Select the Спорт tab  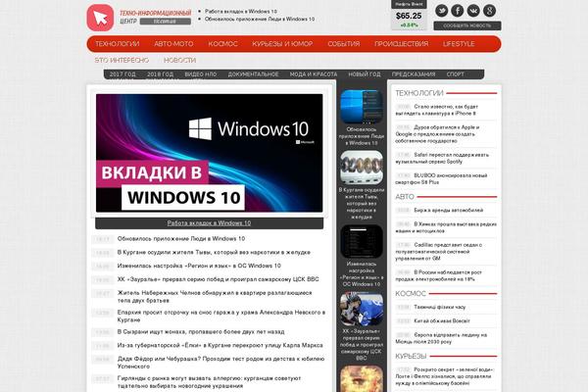point(456,74)
